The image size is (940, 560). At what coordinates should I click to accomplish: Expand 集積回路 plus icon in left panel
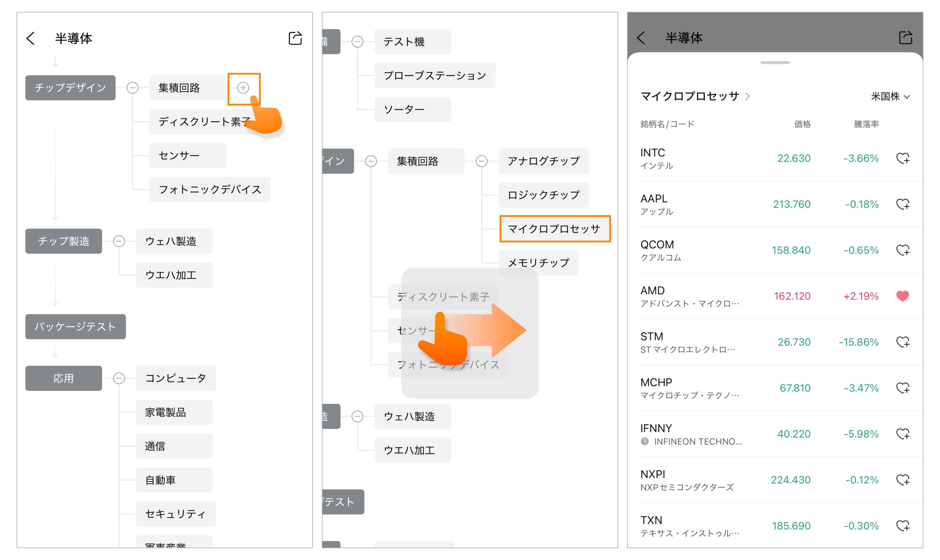point(243,88)
